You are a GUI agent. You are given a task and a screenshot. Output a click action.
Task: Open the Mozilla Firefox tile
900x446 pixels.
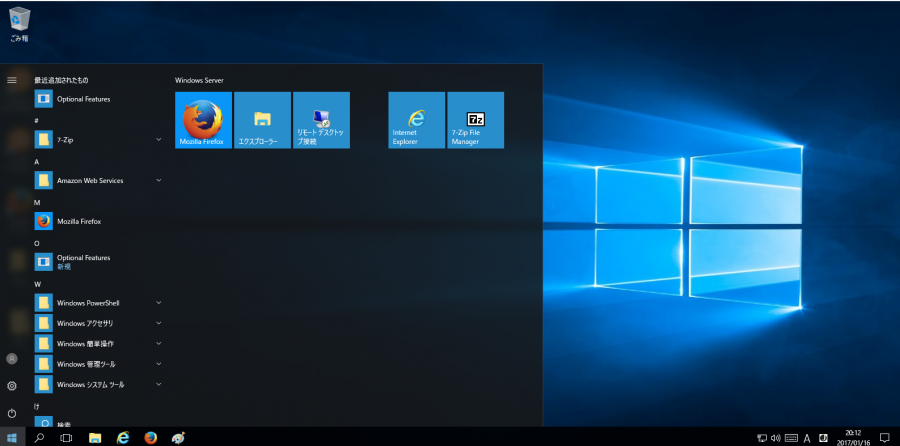pyautogui.click(x=203, y=120)
